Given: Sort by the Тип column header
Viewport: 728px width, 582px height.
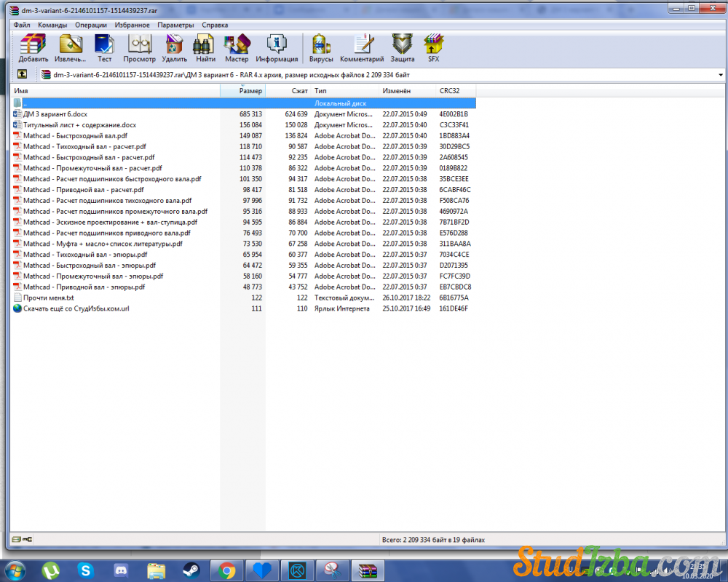Looking at the screenshot, I should (x=345, y=90).
